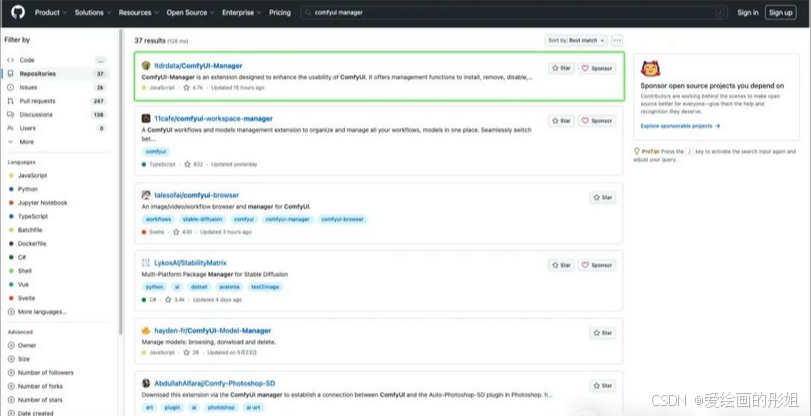811x416 pixels.
Task: Filter by Python language
Action: (27, 189)
